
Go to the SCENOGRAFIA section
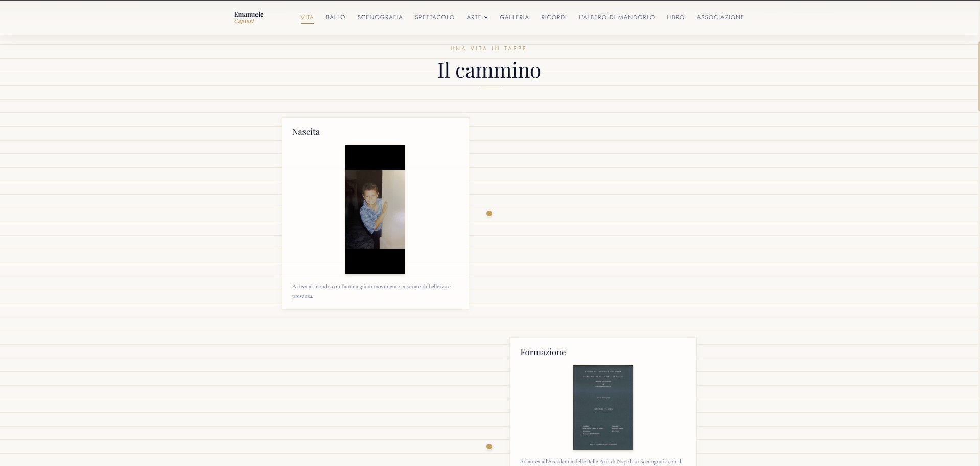[x=380, y=17]
